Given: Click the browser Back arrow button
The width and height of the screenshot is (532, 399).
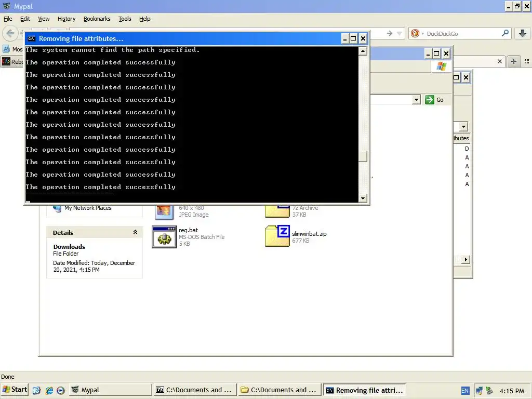Looking at the screenshot, I should [10, 33].
